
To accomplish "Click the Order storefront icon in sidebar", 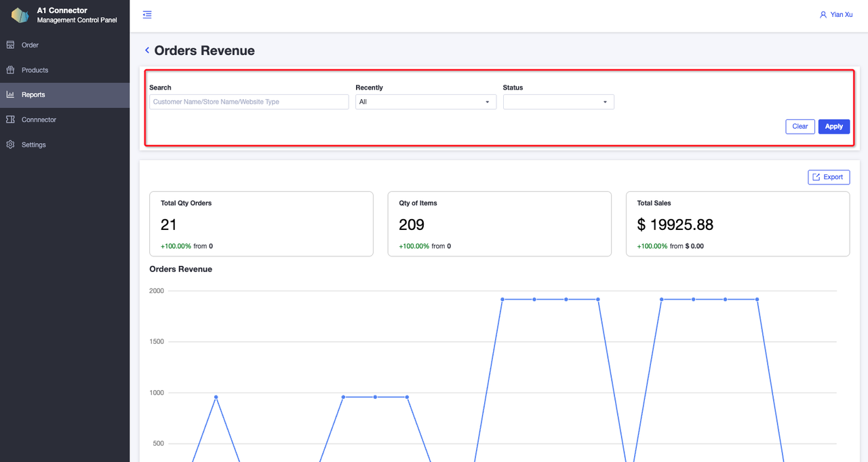I will click(x=10, y=45).
